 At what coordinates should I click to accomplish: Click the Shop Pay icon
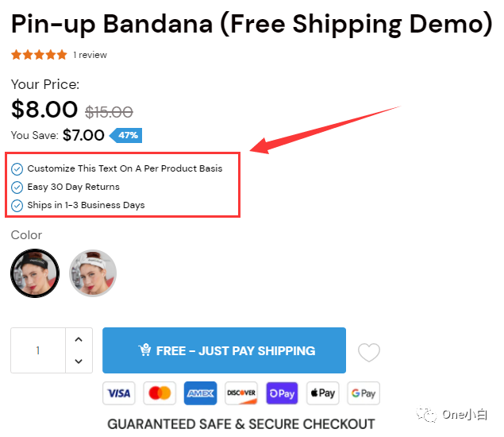283,393
